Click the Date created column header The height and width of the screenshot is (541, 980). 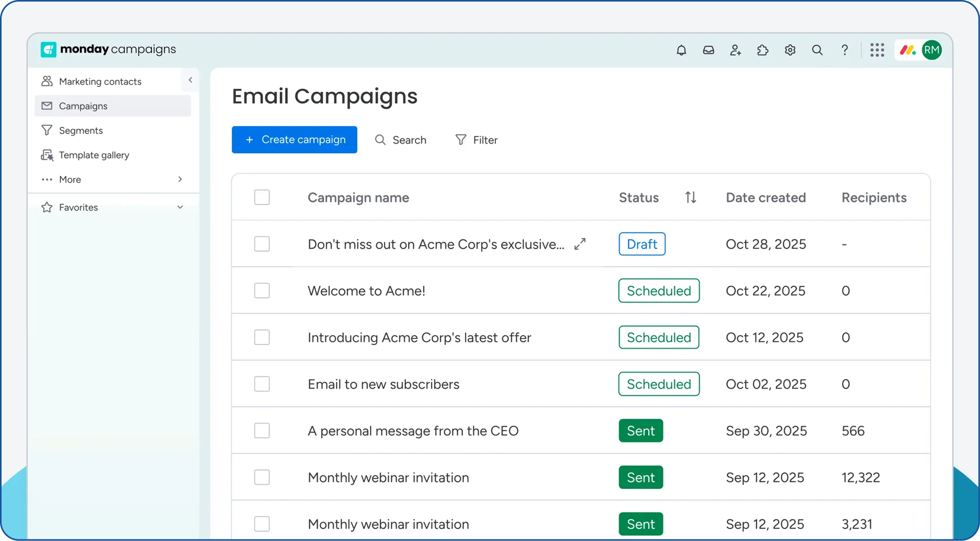pyautogui.click(x=766, y=197)
